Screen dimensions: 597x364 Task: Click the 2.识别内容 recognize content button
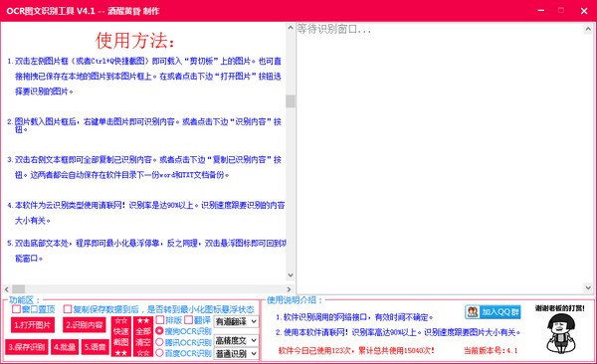point(85,325)
